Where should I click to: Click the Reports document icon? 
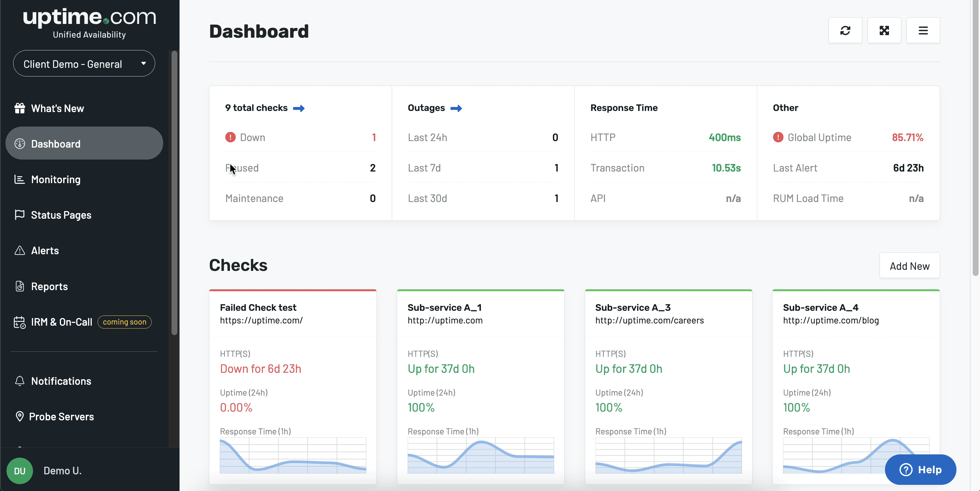pos(20,286)
